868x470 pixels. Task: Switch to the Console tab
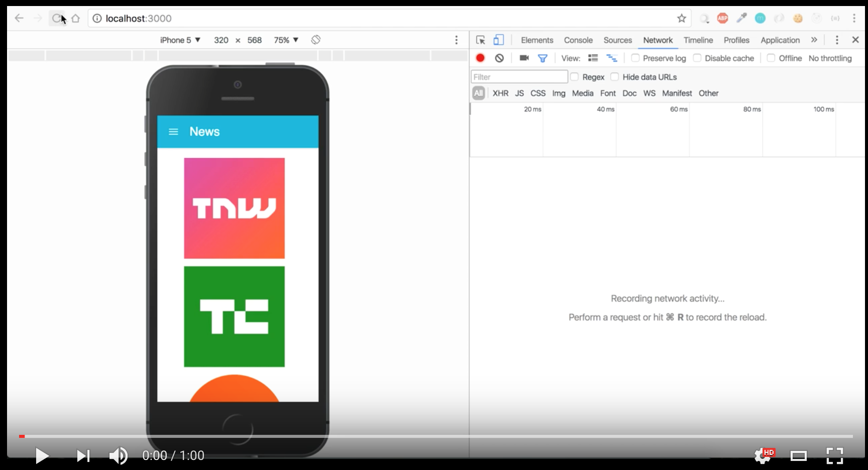click(x=578, y=40)
